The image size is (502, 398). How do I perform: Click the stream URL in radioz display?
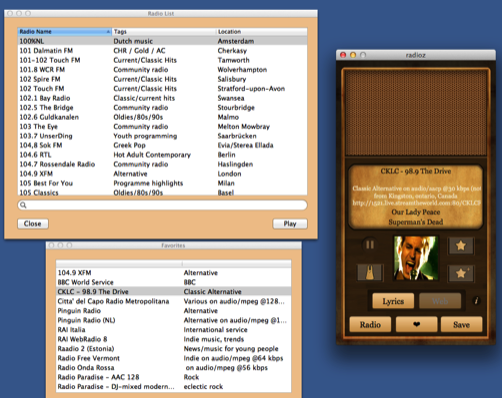click(x=416, y=203)
